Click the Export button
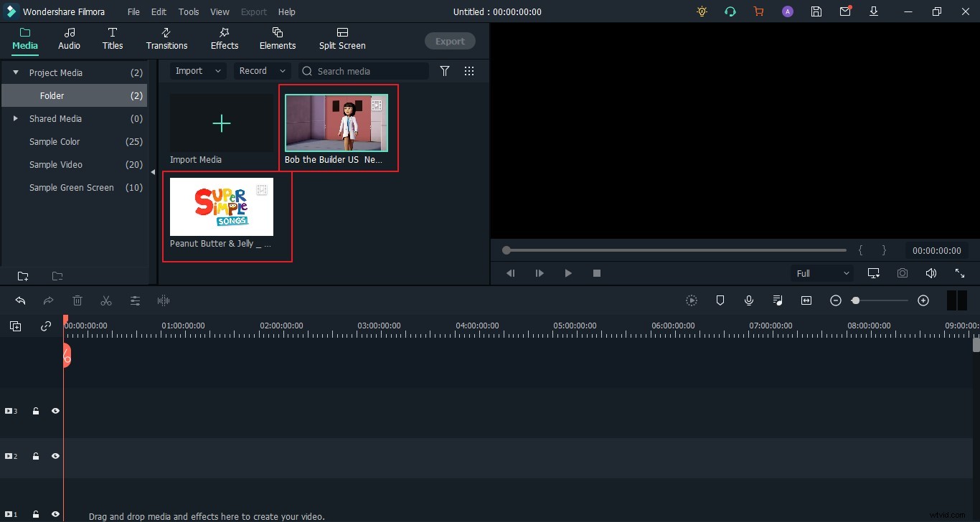980x522 pixels. click(x=450, y=41)
